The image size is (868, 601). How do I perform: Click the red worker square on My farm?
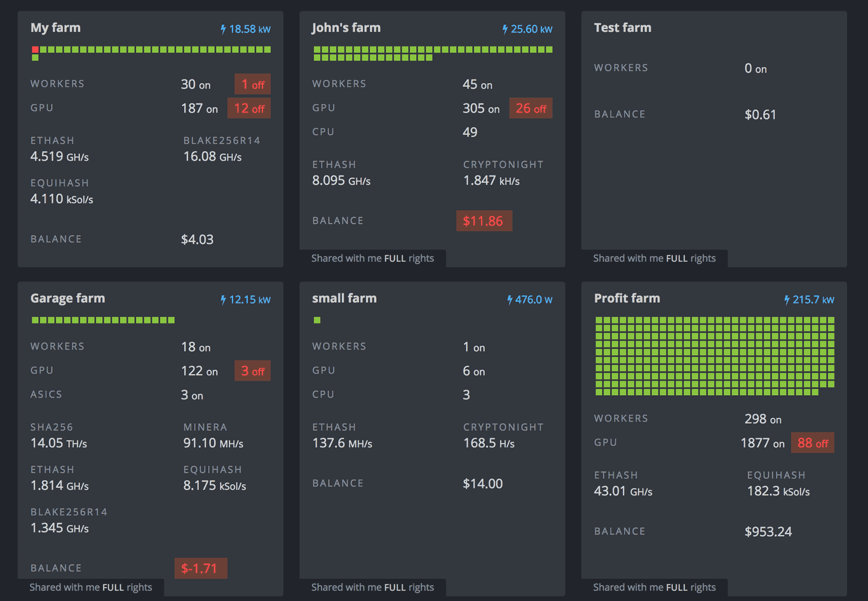[35, 50]
